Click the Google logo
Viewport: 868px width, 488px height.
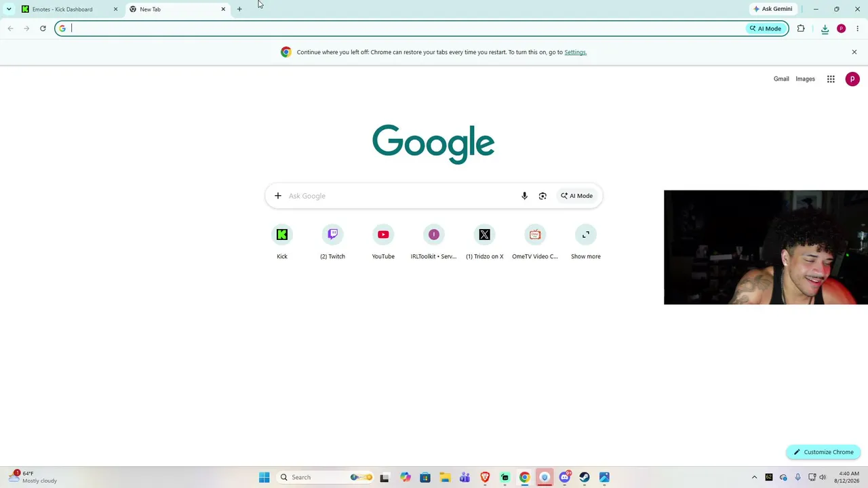click(433, 144)
